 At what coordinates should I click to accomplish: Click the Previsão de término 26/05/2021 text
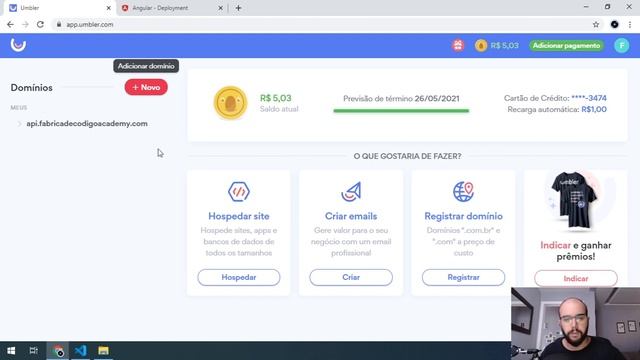click(401, 98)
